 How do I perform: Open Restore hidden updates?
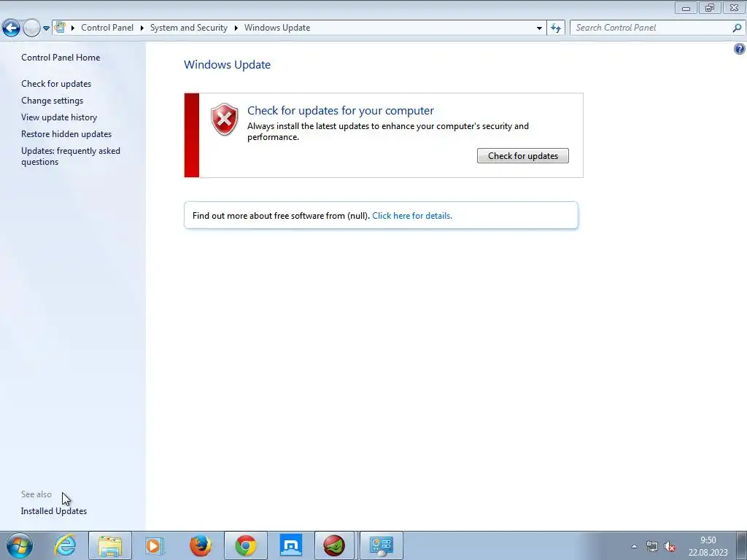pos(66,134)
